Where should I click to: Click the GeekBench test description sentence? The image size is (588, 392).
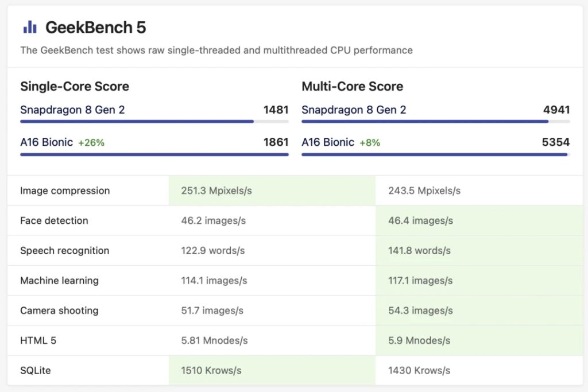216,50
